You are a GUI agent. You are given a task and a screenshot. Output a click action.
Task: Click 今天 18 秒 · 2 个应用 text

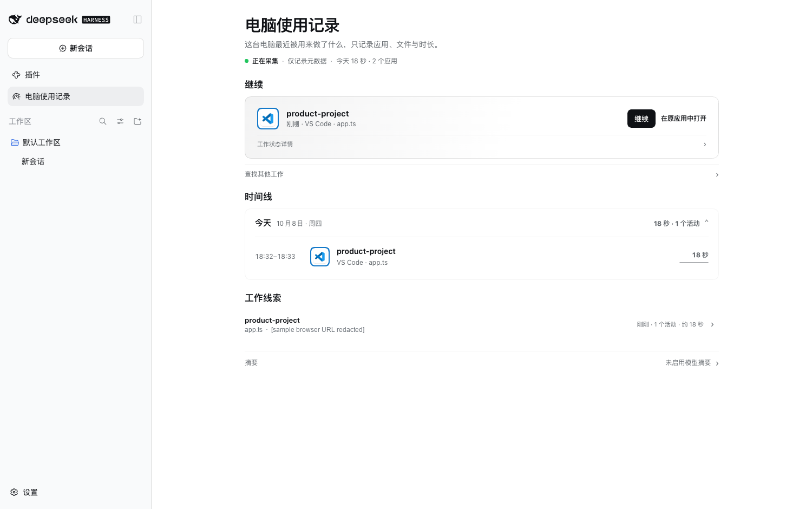click(x=366, y=61)
